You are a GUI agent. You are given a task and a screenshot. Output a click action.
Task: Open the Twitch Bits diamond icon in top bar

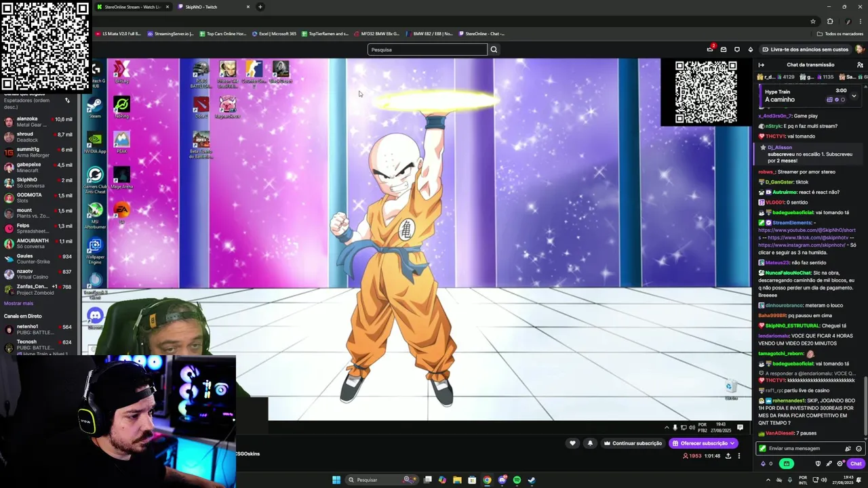click(x=751, y=49)
